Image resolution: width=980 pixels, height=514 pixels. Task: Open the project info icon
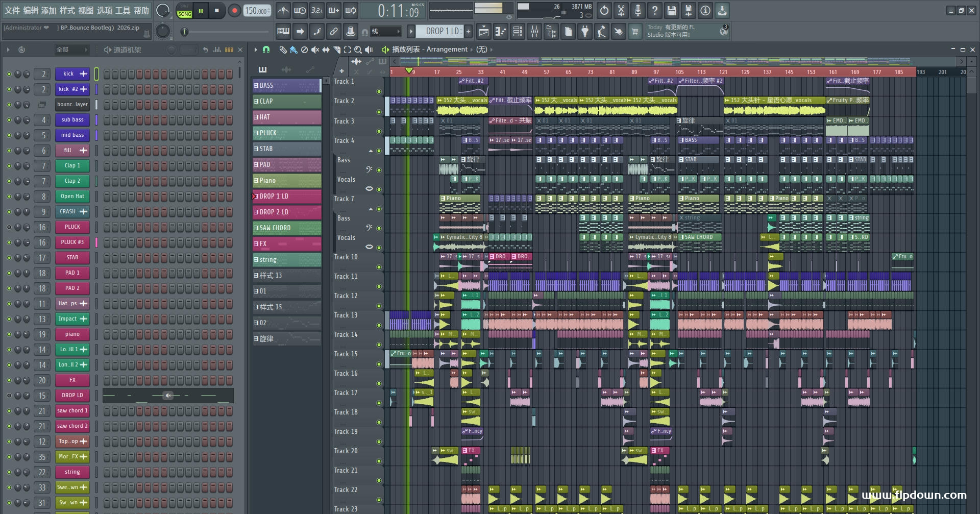click(705, 10)
